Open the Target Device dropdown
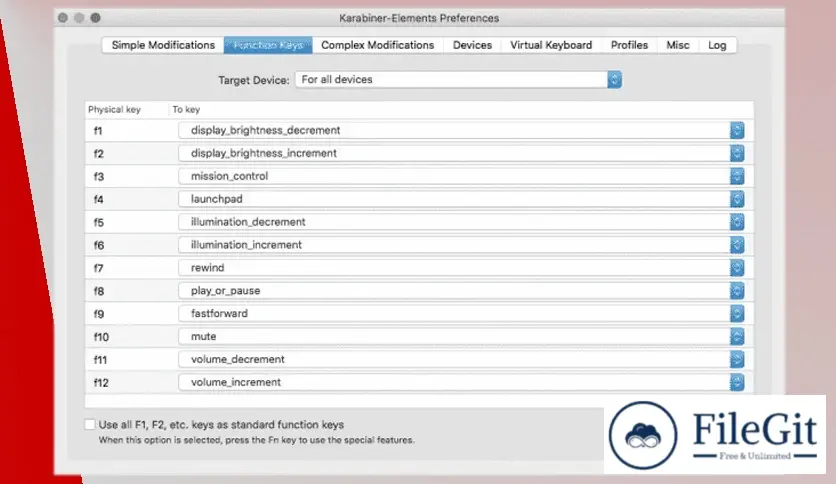The image size is (836, 484). coord(459,79)
